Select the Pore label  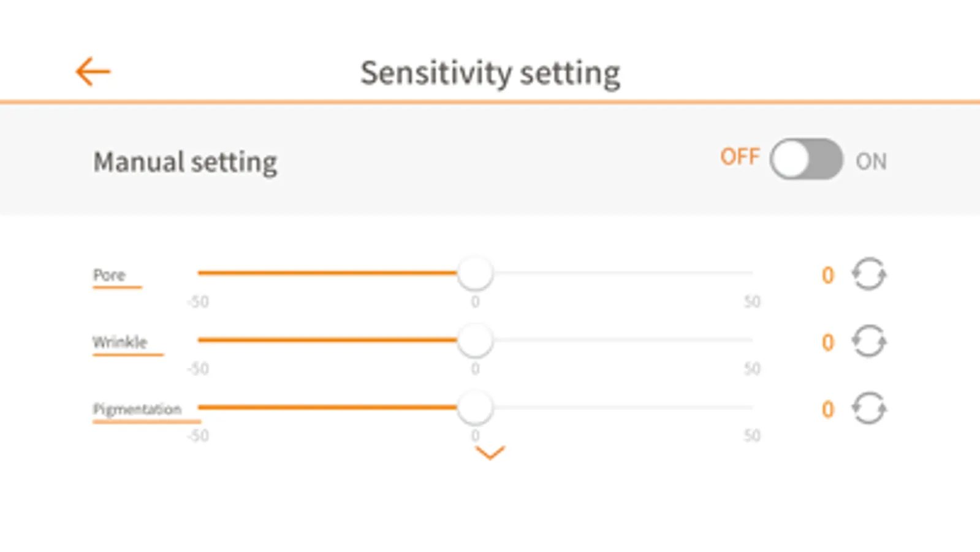pyautogui.click(x=109, y=275)
